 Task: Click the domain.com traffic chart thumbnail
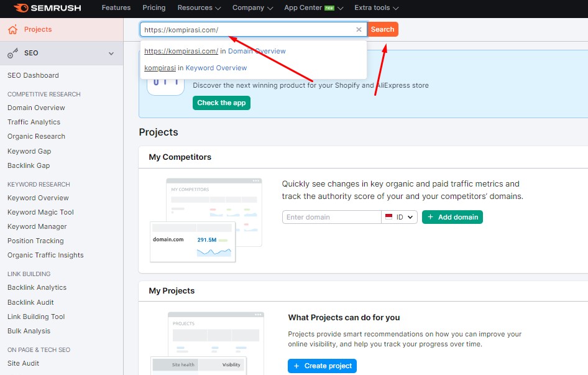click(x=214, y=252)
